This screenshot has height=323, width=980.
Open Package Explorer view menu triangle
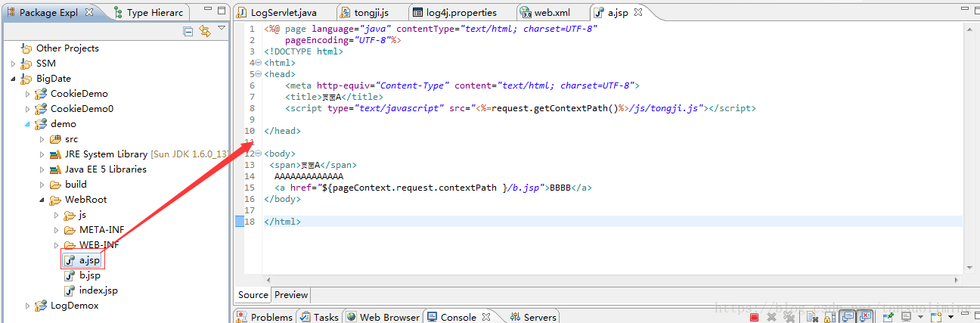[222, 29]
